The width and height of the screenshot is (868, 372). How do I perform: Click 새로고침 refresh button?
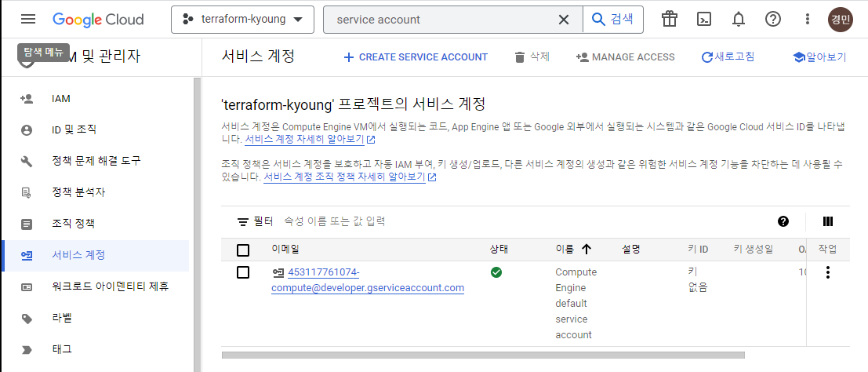pos(728,57)
